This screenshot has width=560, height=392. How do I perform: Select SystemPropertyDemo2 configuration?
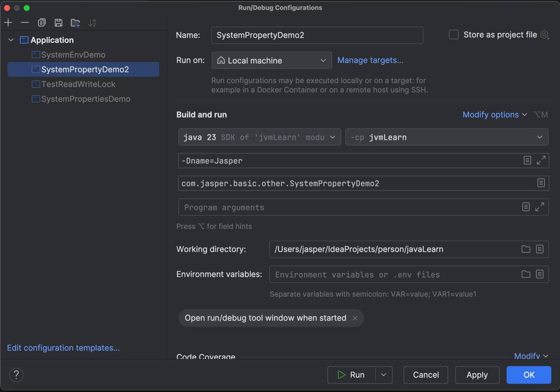[83, 69]
